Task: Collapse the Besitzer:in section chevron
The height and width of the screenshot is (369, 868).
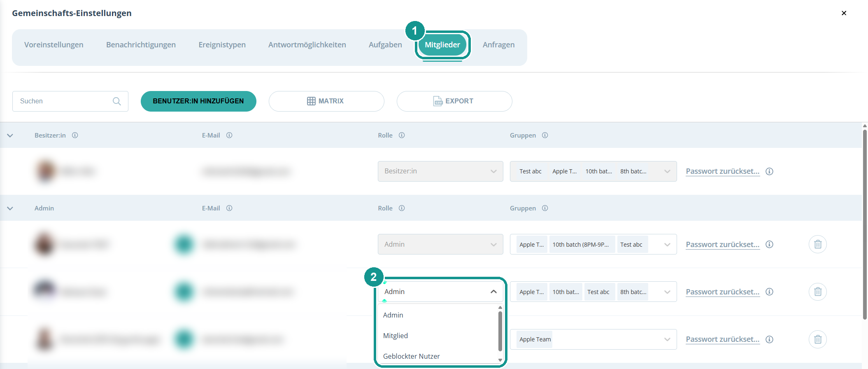Action: [x=10, y=135]
